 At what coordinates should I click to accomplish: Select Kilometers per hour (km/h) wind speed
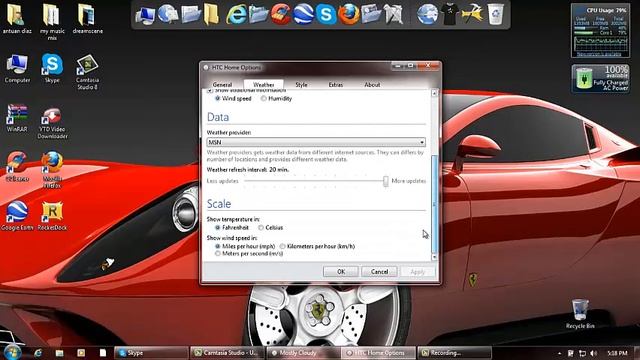coord(282,246)
